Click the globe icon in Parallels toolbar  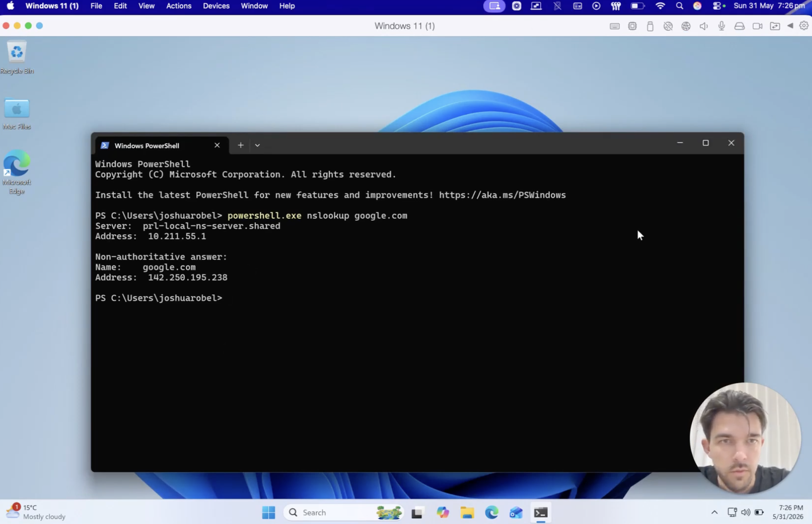pos(686,26)
